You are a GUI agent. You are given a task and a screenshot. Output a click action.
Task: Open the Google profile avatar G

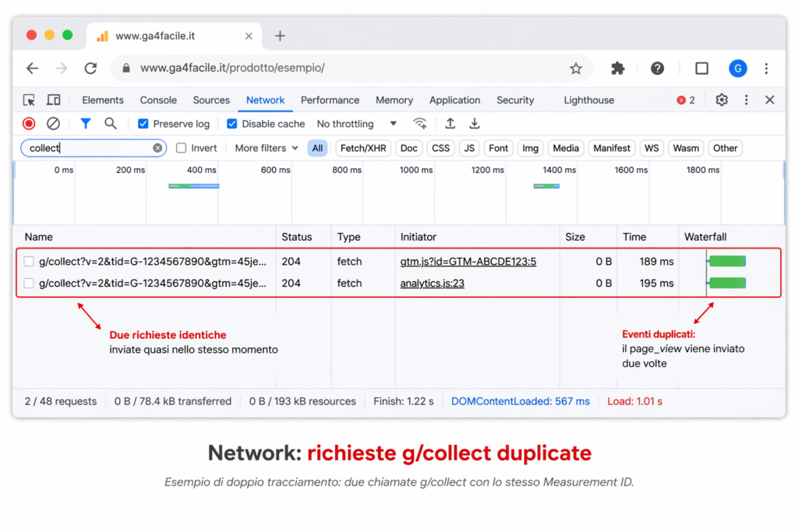pos(738,68)
